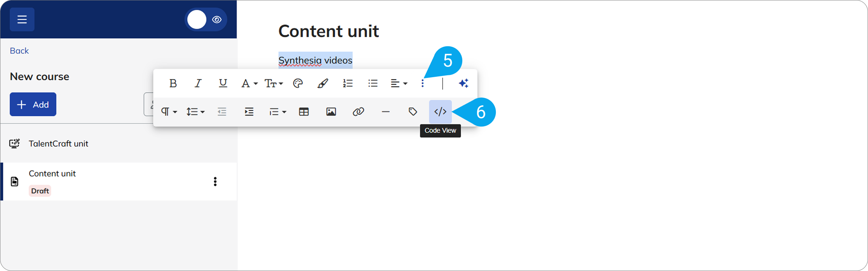
Task: Click the Add button
Action: [x=33, y=104]
